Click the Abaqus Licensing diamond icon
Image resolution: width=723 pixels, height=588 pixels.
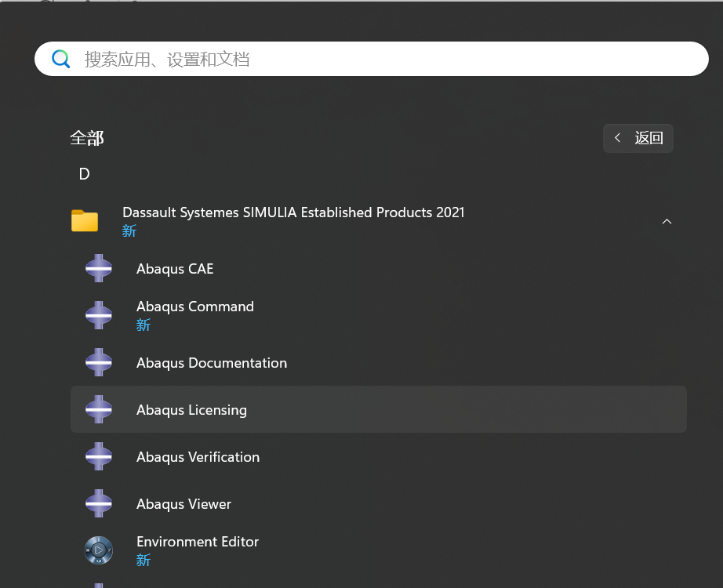point(99,409)
